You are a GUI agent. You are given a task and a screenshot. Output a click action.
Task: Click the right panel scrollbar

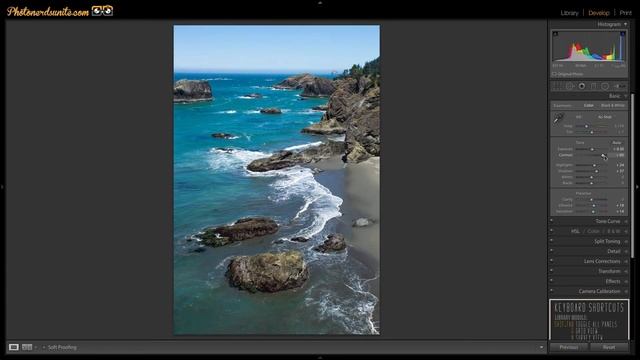point(633,176)
